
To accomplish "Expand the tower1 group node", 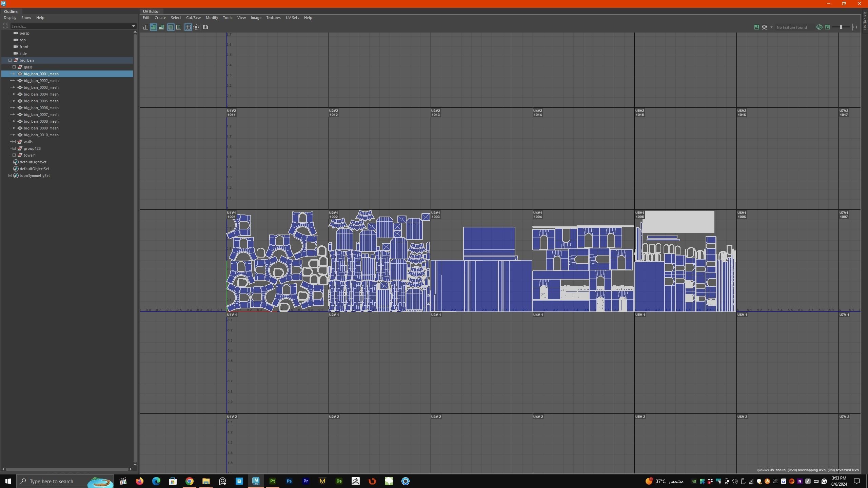I will coord(14,155).
